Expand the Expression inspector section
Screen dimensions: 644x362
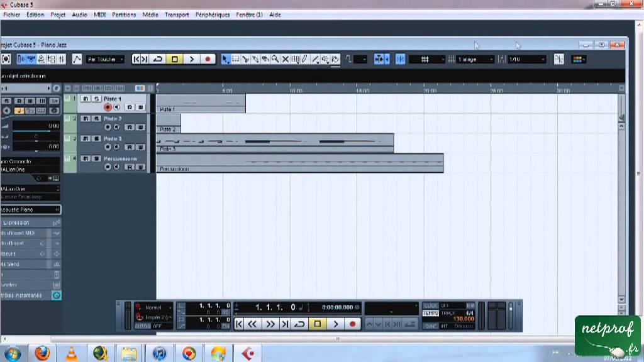click(31, 222)
